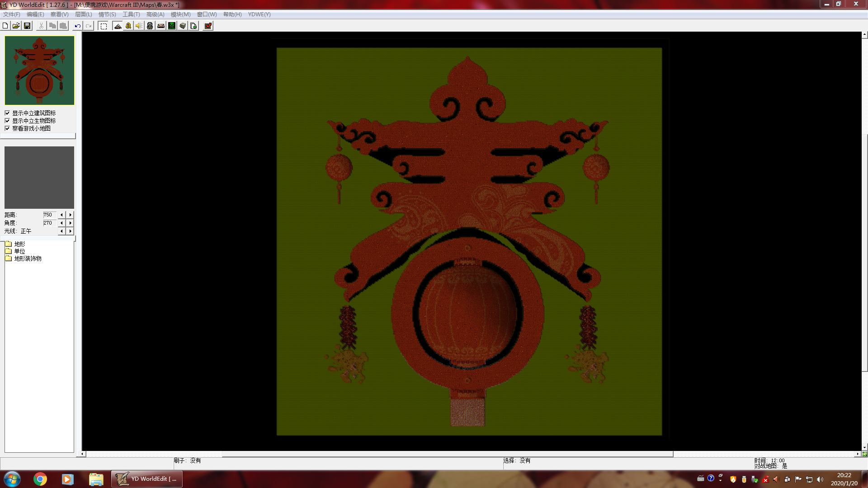
Task: Open the 情节(S) menu
Action: (x=107, y=14)
